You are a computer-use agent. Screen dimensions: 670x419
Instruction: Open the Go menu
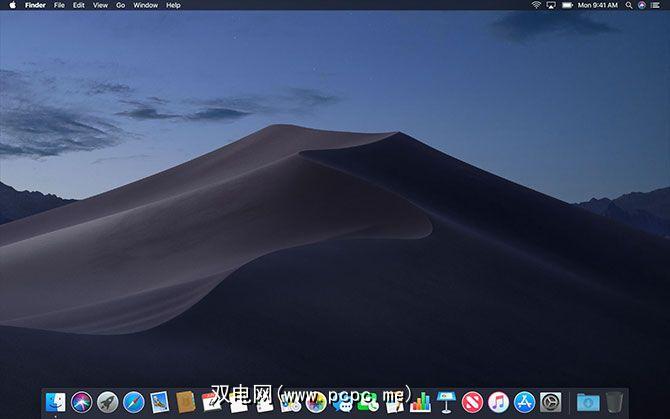coord(120,5)
